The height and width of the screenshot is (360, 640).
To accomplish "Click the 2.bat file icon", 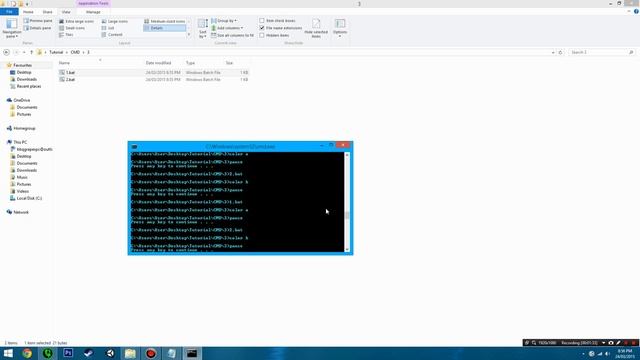I will click(x=62, y=80).
